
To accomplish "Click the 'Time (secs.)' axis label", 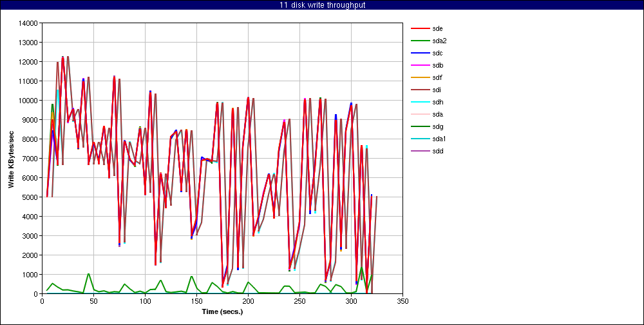I will pyautogui.click(x=222, y=311).
